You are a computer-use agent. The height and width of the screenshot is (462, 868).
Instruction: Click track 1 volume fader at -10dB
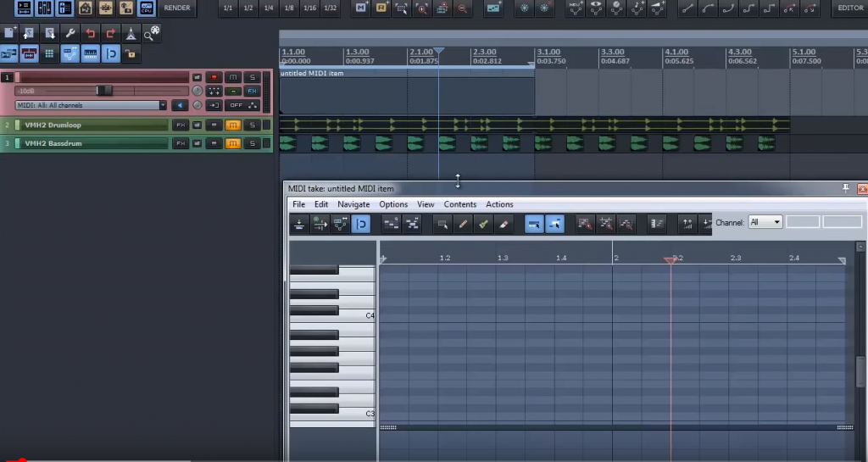[x=104, y=90]
